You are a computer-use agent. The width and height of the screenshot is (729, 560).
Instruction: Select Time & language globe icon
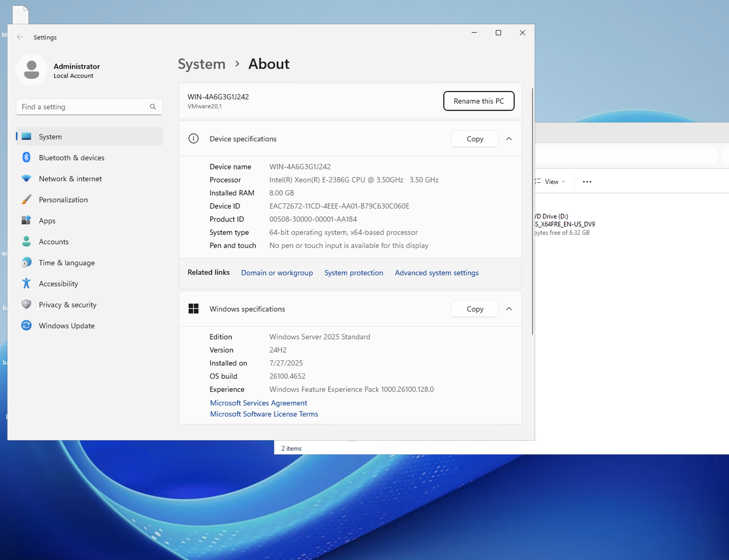pos(26,262)
